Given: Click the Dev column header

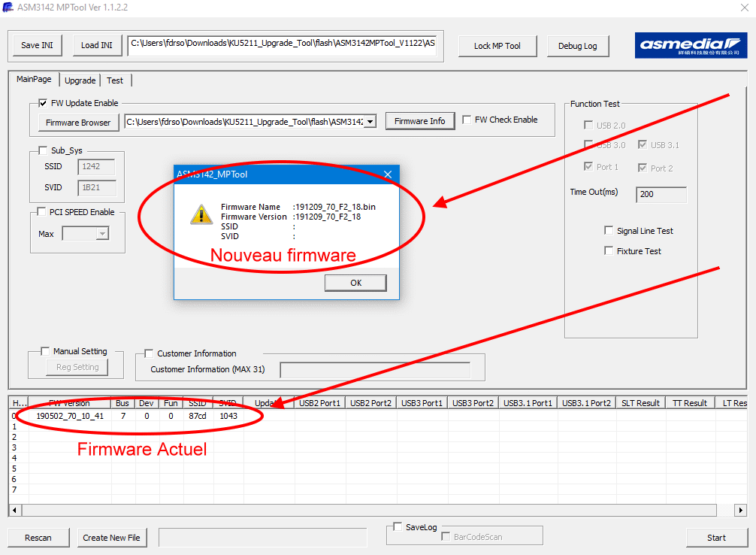Looking at the screenshot, I should [146, 403].
